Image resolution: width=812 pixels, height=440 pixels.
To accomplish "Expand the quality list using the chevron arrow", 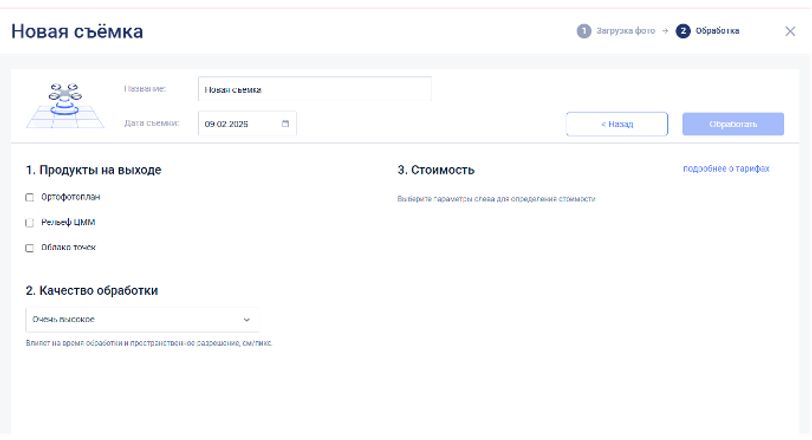I will [x=247, y=320].
